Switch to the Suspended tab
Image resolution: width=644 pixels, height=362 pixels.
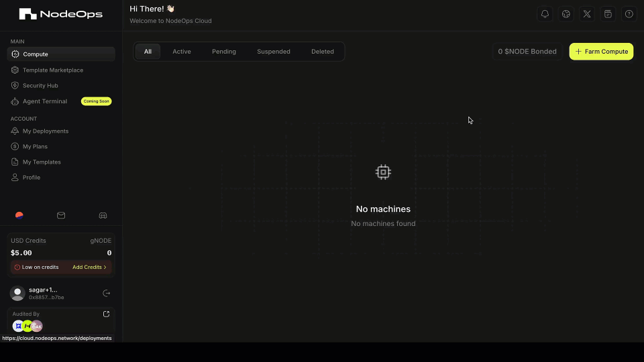[x=274, y=52]
